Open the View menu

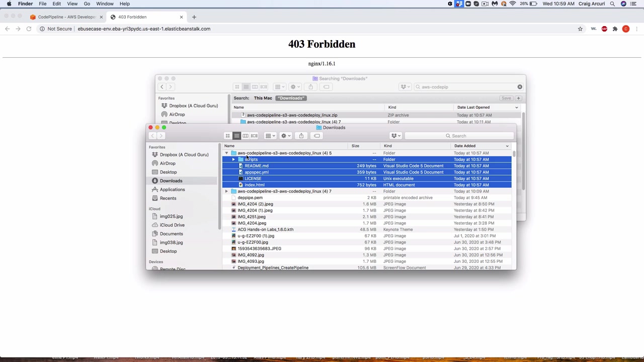coord(72,4)
